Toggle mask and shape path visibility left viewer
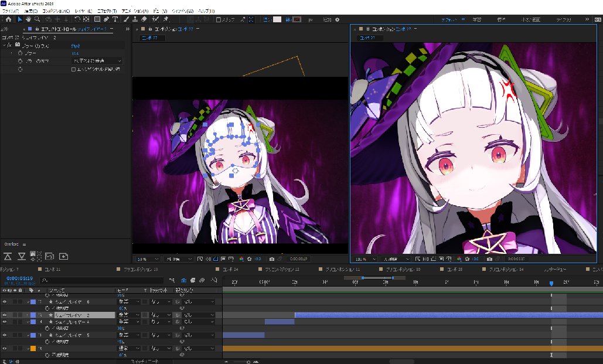Screen dimensions: 603x364 click(216, 259)
